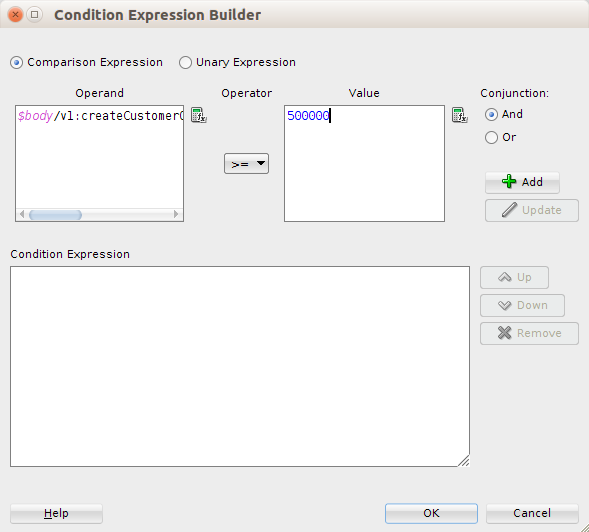Click inside the Value text field

[364, 163]
